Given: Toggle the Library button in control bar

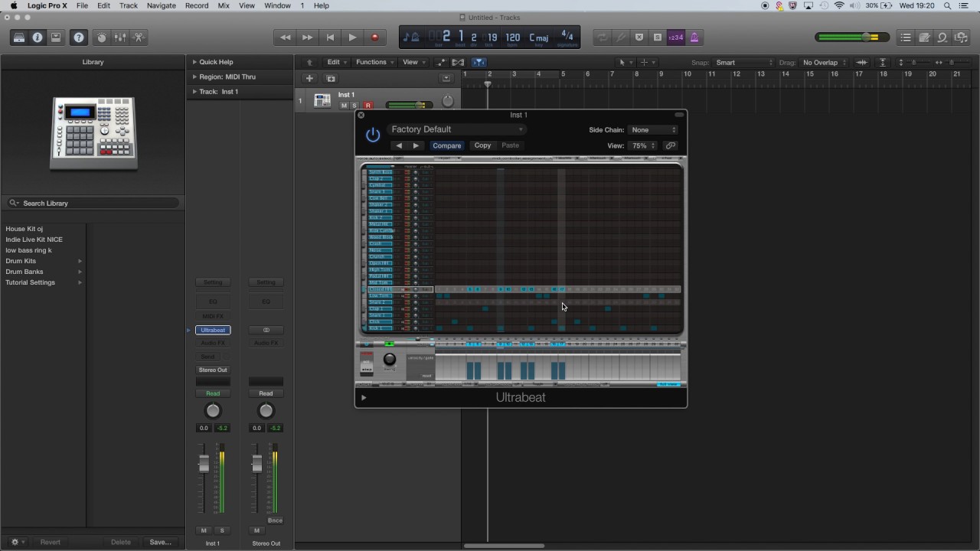Looking at the screenshot, I should (x=19, y=37).
